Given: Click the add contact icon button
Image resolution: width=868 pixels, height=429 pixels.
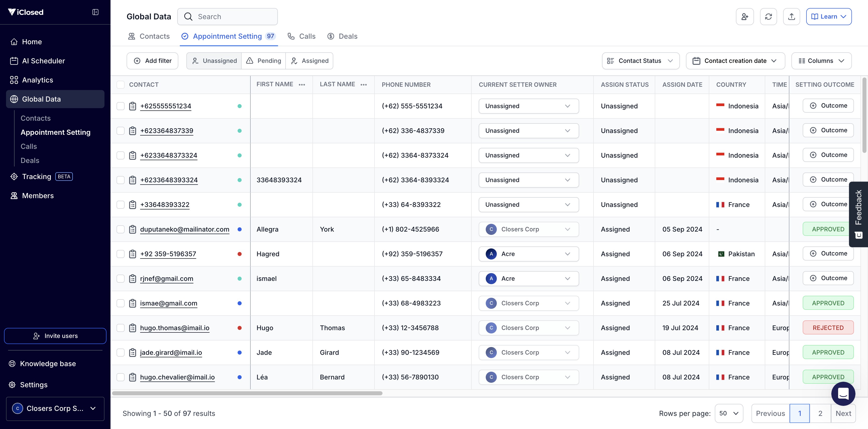Looking at the screenshot, I should 745,17.
